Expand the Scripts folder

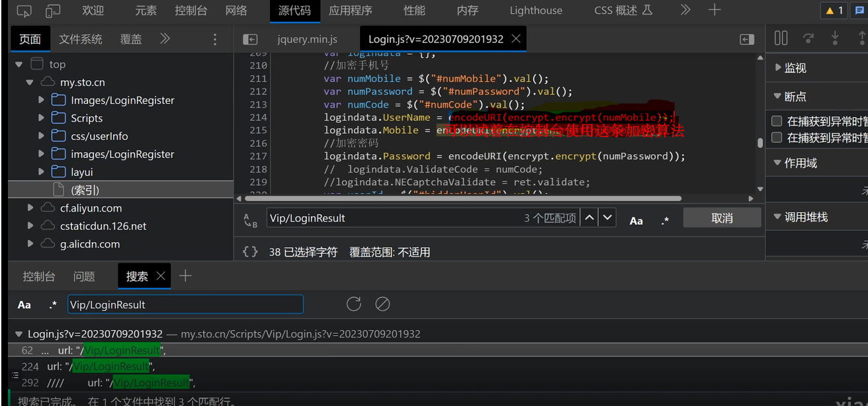(41, 118)
